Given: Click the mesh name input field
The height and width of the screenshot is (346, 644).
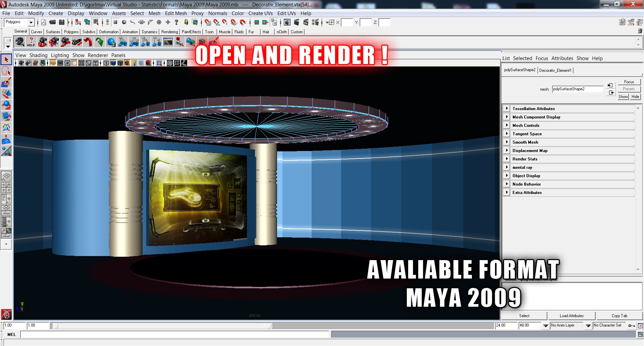Looking at the screenshot, I should 577,89.
